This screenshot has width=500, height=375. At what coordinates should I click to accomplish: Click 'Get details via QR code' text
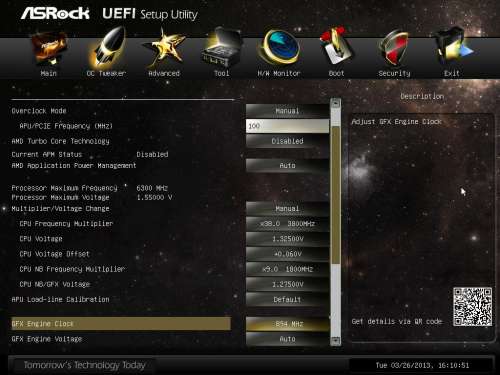[397, 321]
